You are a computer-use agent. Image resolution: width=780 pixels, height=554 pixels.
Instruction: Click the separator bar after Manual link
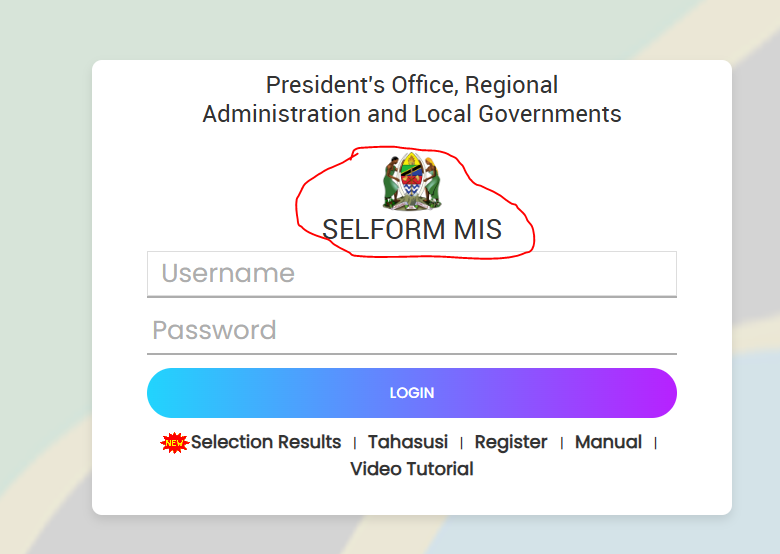click(656, 443)
